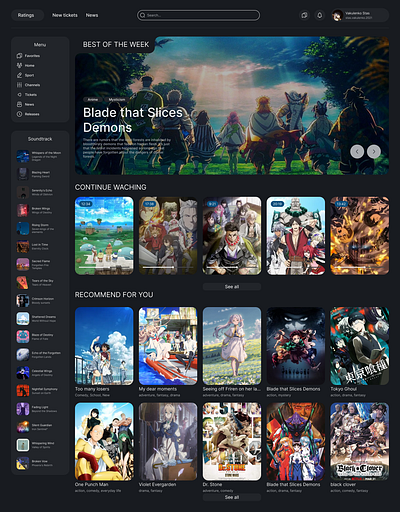The width and height of the screenshot is (400, 512).
Task: Select Favorites label in the Menu panel
Action: [32, 56]
